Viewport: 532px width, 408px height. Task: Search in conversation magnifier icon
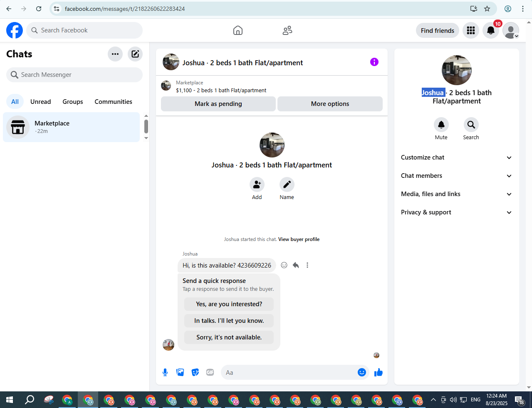tap(471, 125)
